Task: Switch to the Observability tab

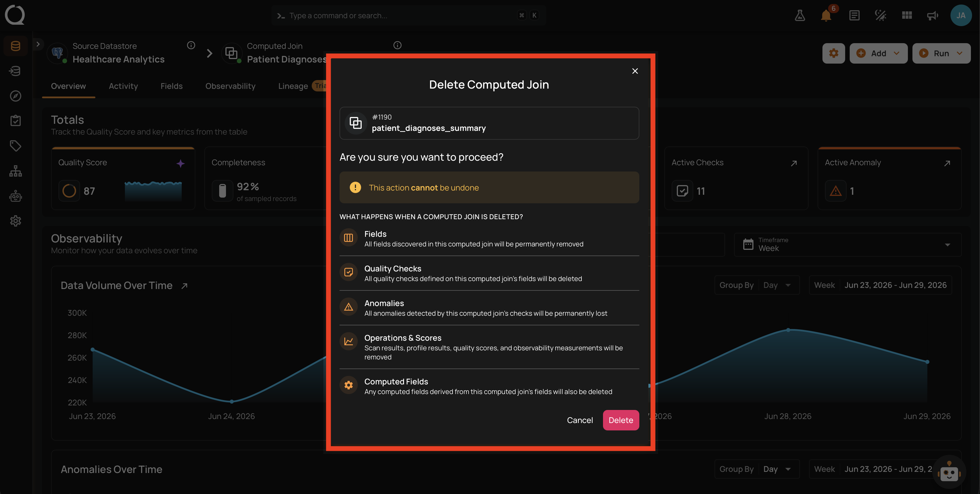Action: click(230, 86)
